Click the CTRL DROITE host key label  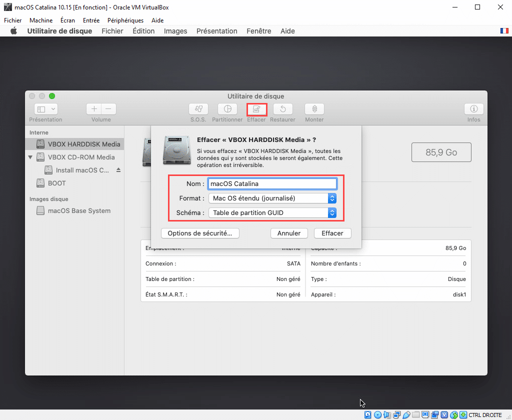click(485, 415)
